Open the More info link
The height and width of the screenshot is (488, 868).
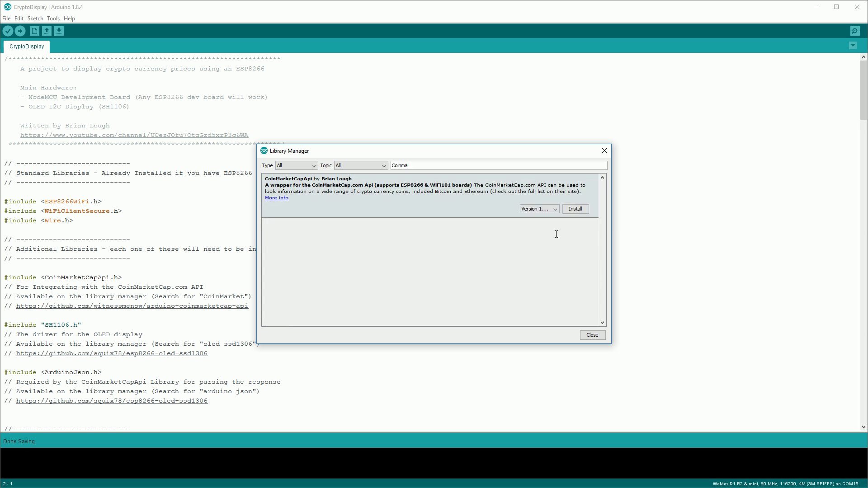click(x=276, y=198)
